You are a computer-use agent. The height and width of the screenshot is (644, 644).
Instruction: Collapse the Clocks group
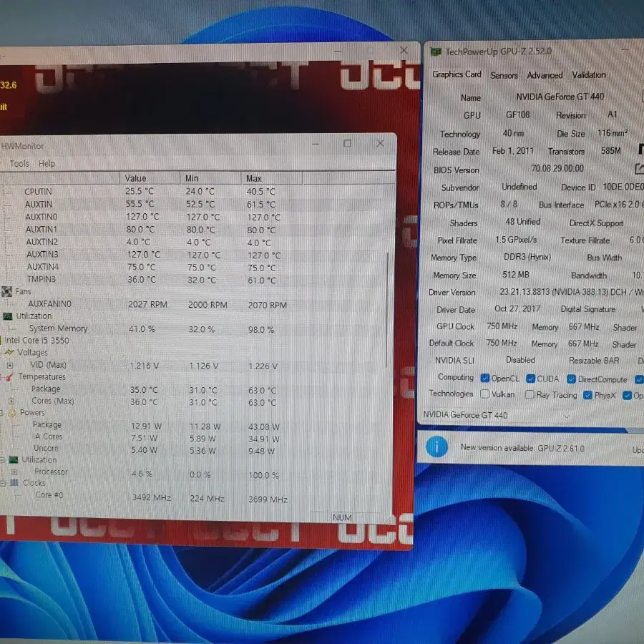(x=2, y=484)
